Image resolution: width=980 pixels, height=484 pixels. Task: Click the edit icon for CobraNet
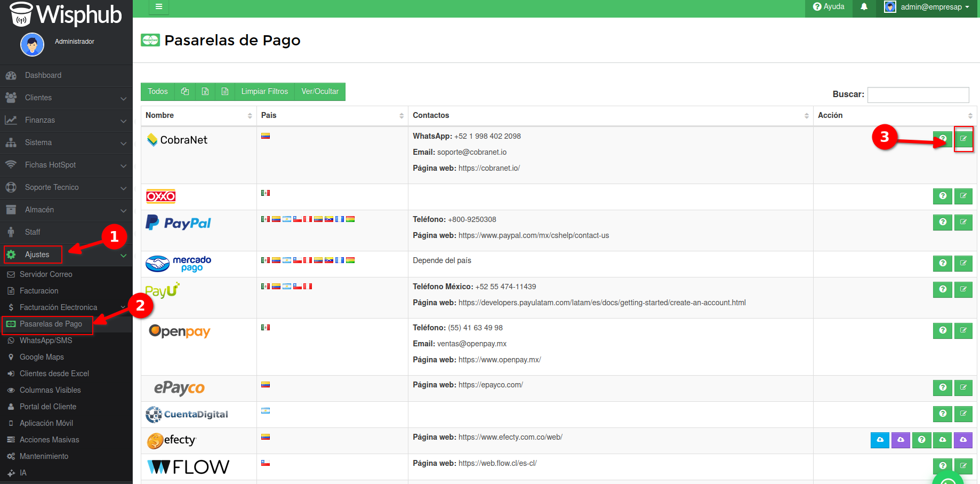[963, 139]
